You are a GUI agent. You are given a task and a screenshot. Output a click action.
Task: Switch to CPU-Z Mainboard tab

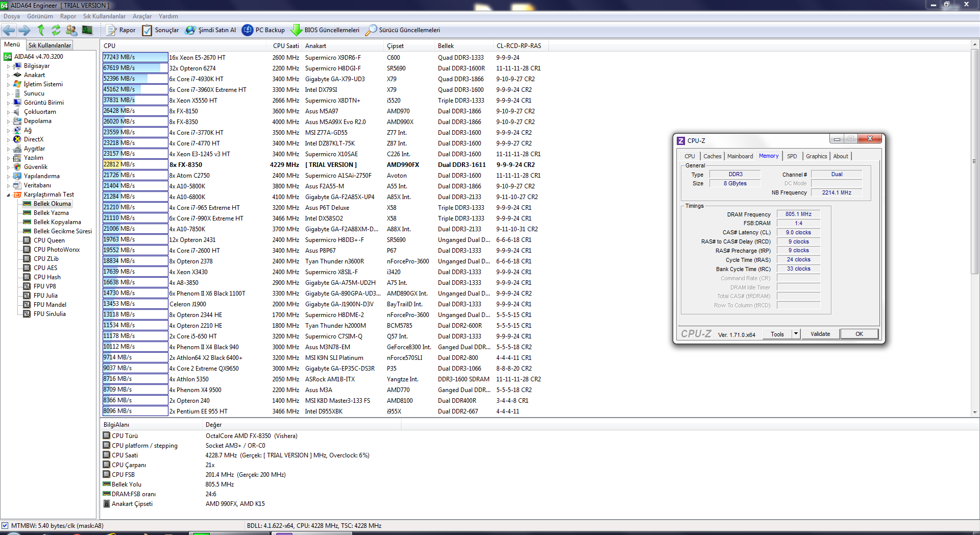click(x=740, y=156)
